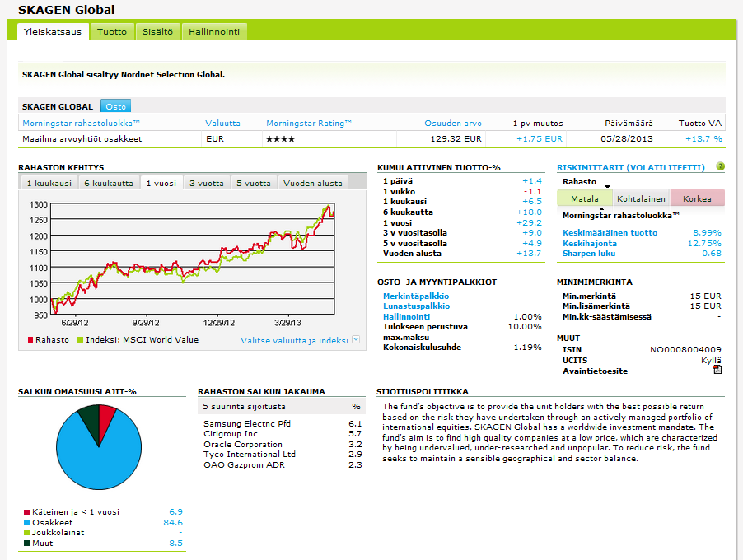
Task: Click the red Käteinen legend swatch
Action: [x=26, y=512]
